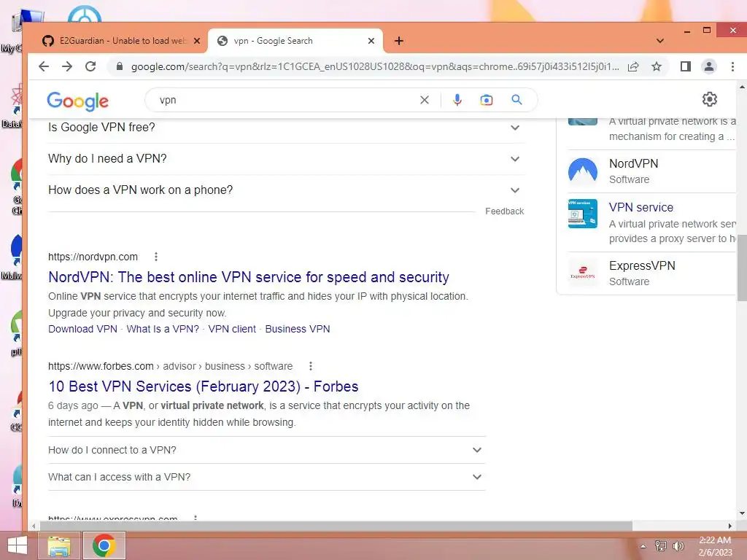The height and width of the screenshot is (560, 747).
Task: Show hidden system tray icons
Action: (643, 546)
